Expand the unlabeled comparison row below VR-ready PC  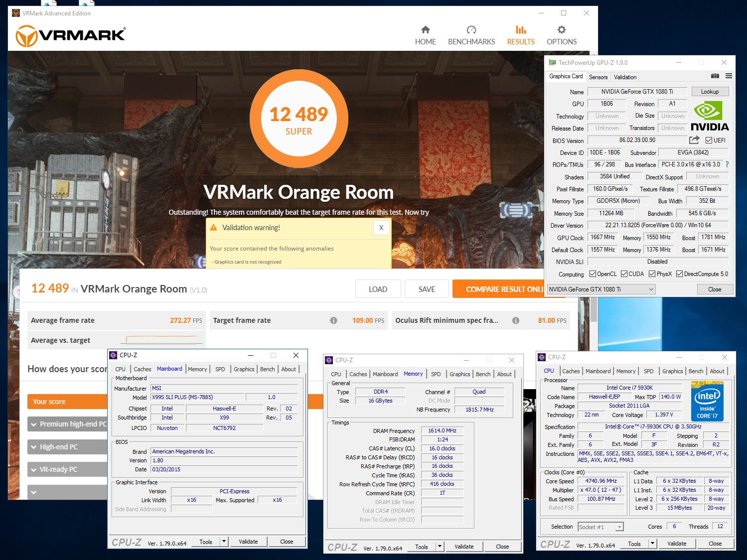[x=68, y=492]
